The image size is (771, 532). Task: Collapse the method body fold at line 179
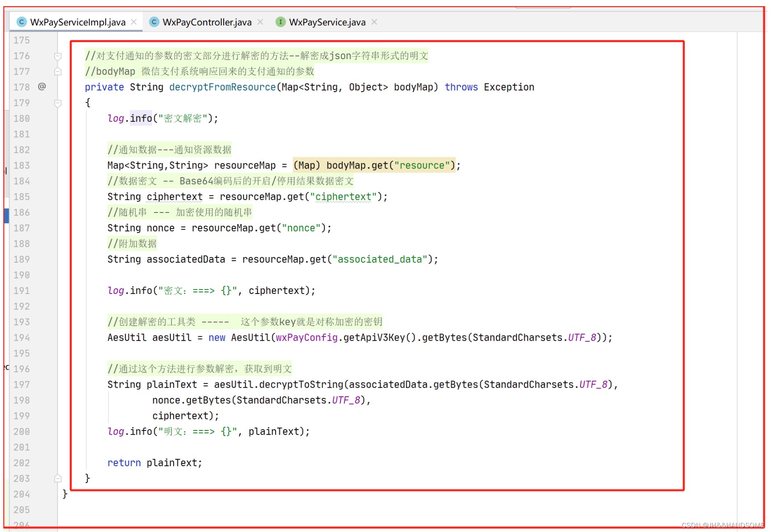point(58,103)
